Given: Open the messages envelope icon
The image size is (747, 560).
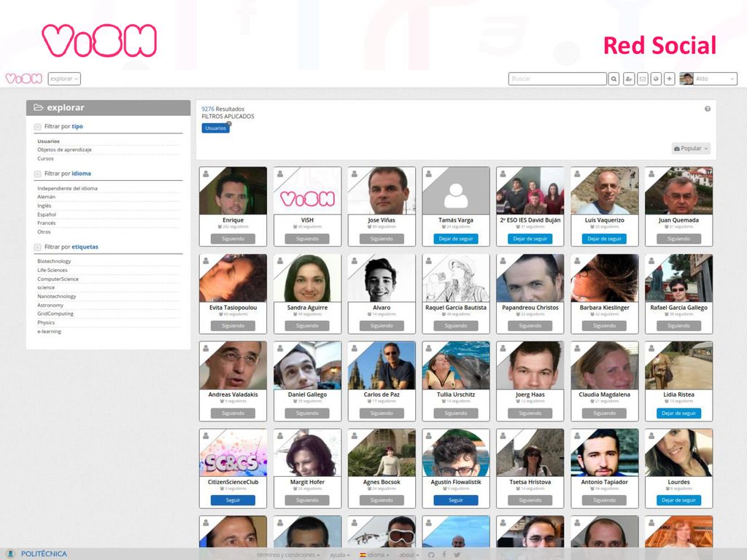Looking at the screenshot, I should [x=642, y=79].
